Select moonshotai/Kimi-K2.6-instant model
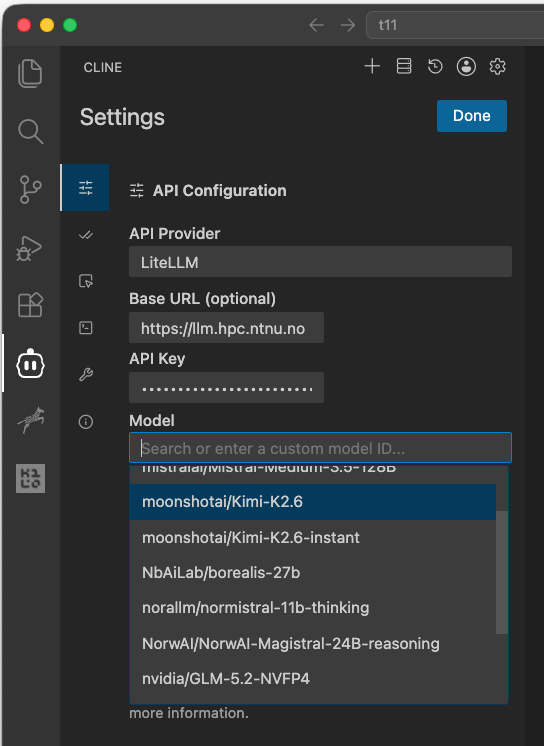Image resolution: width=544 pixels, height=746 pixels. (x=313, y=538)
